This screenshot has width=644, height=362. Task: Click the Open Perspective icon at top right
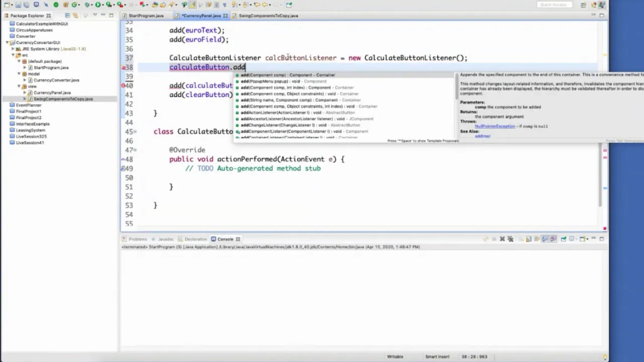pos(584,5)
